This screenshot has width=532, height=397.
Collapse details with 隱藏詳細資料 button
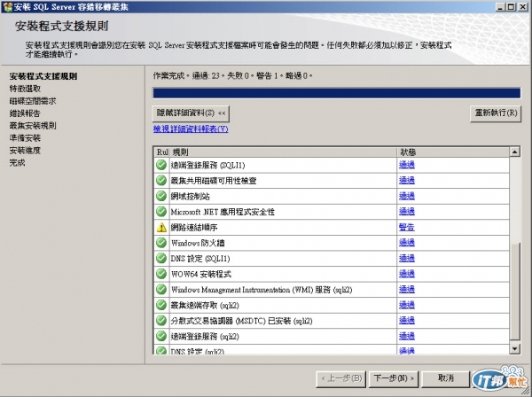(191, 113)
